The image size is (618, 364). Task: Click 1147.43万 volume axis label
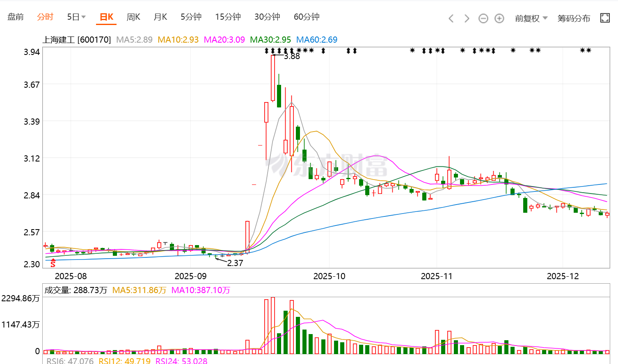coord(21,325)
